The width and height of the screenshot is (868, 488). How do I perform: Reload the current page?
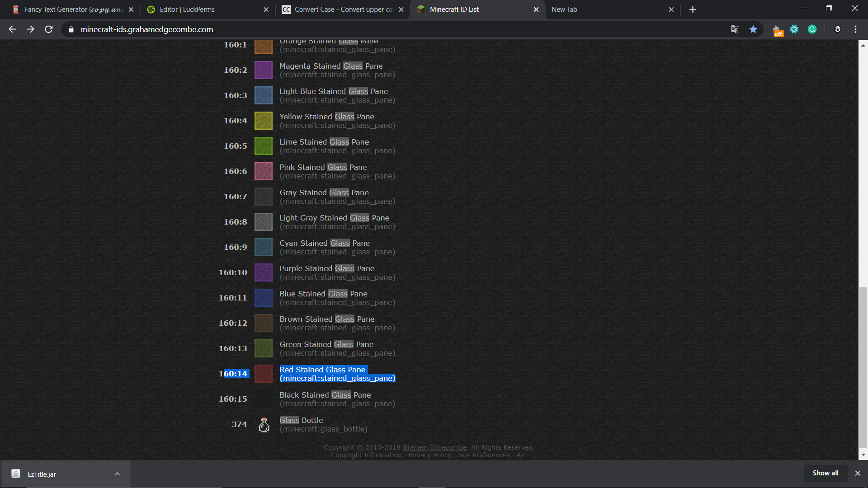pyautogui.click(x=49, y=29)
